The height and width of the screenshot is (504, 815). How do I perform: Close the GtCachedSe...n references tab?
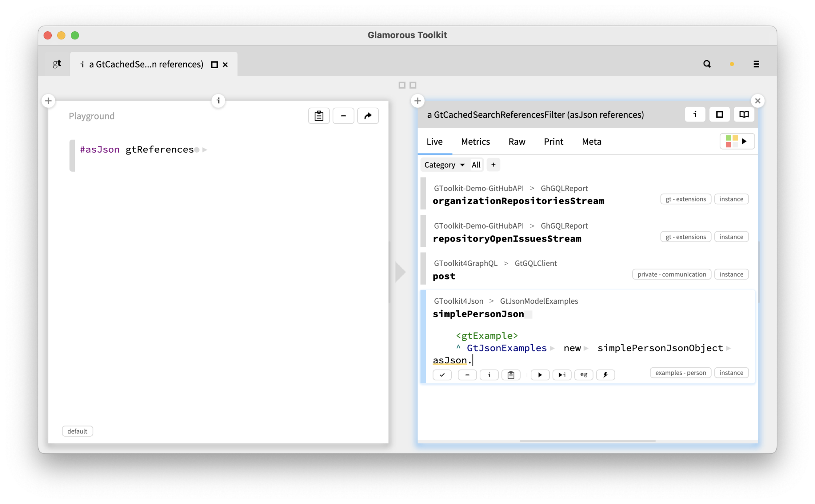225,65
